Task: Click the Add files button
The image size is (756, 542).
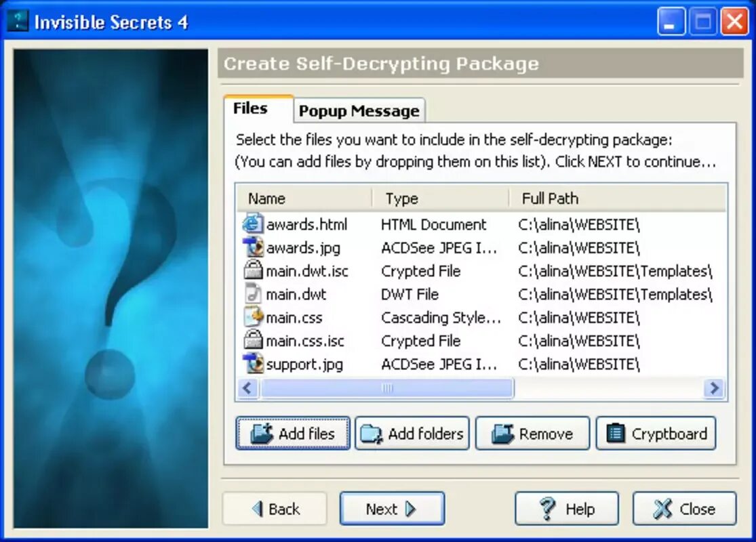Action: click(x=293, y=434)
